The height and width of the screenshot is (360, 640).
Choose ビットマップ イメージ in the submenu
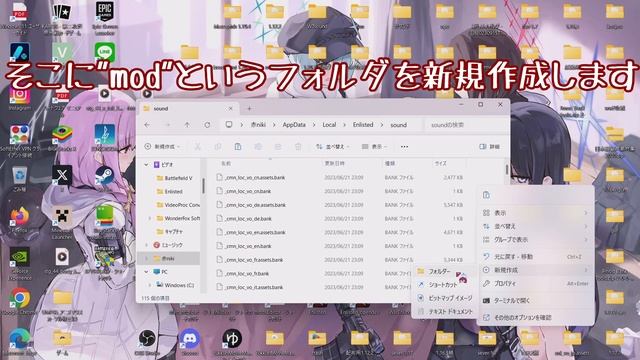click(444, 298)
